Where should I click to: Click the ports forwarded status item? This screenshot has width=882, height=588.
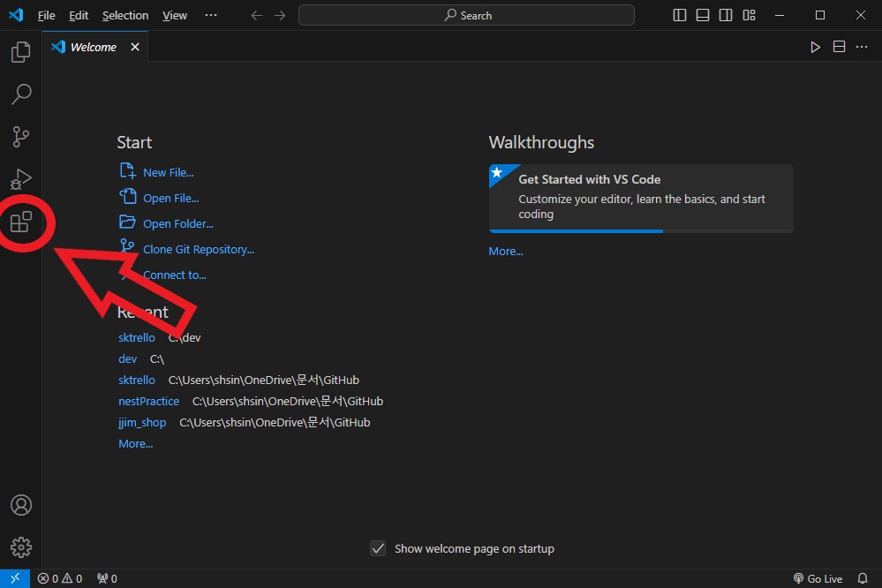pyautogui.click(x=107, y=578)
